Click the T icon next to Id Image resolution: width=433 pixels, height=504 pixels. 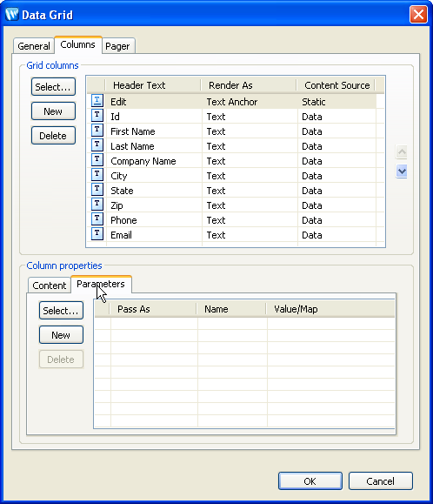coord(97,115)
